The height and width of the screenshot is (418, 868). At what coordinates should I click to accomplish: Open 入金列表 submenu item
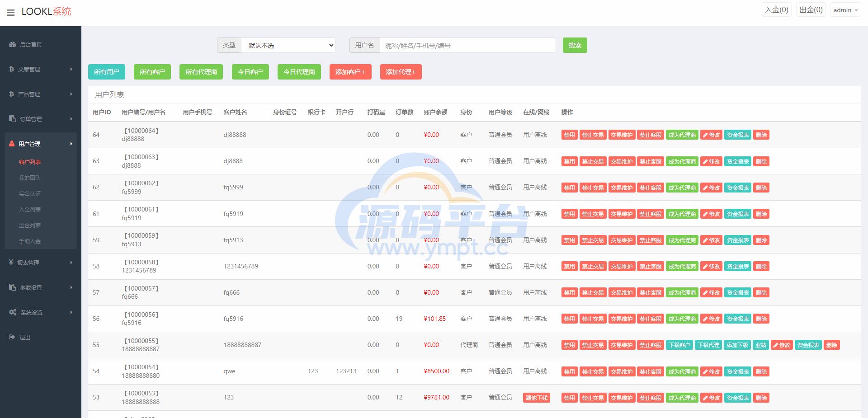(30, 209)
